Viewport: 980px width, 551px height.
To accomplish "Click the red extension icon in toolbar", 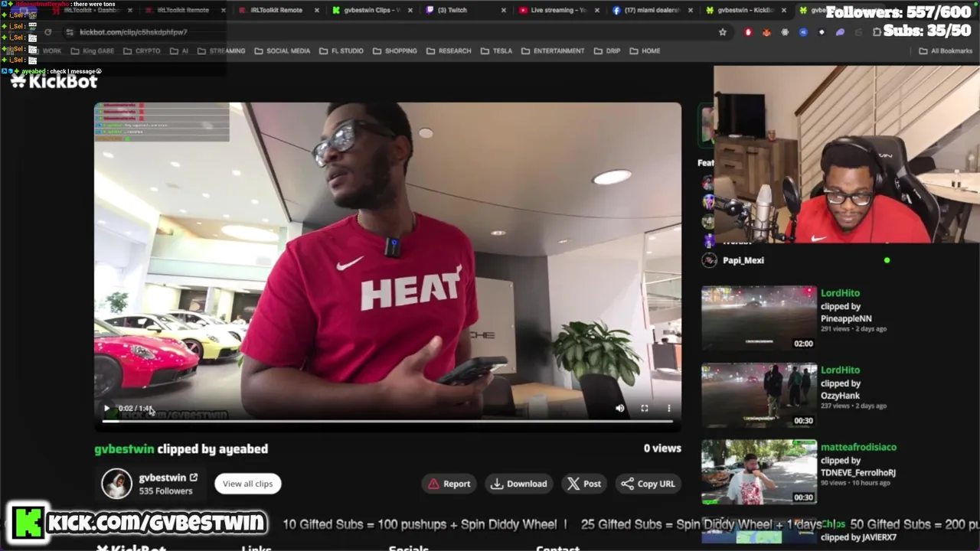I will point(748,32).
